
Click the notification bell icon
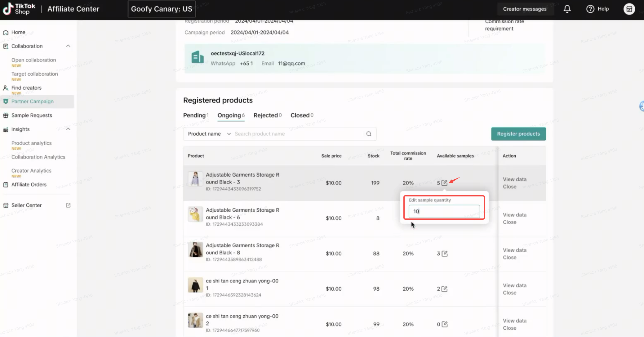(567, 9)
